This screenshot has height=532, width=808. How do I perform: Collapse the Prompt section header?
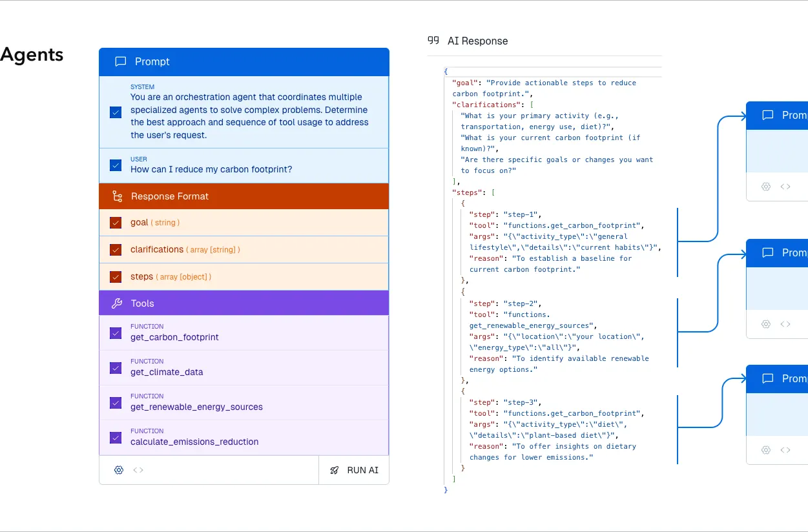(244, 62)
